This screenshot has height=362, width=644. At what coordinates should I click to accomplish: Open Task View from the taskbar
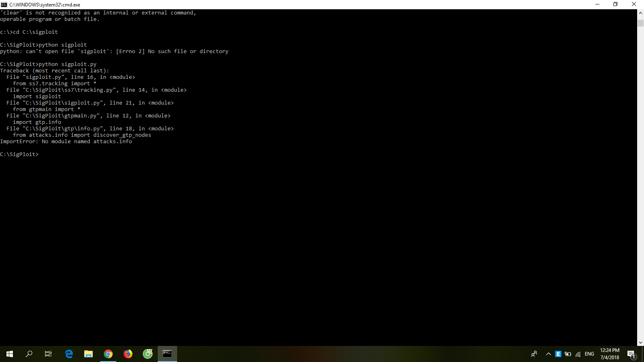coord(48,354)
